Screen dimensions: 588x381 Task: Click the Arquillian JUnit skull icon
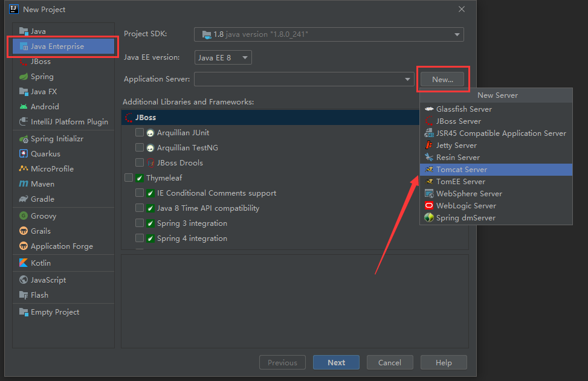point(150,133)
